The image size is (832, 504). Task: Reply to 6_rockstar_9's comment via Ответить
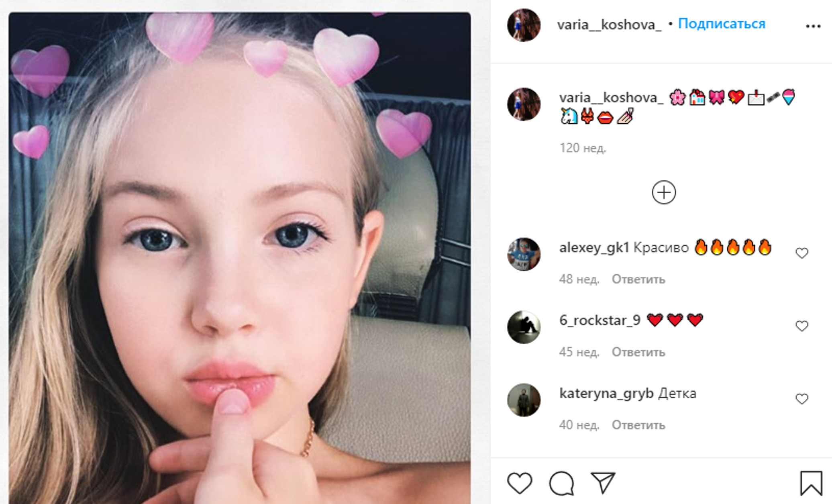point(638,352)
